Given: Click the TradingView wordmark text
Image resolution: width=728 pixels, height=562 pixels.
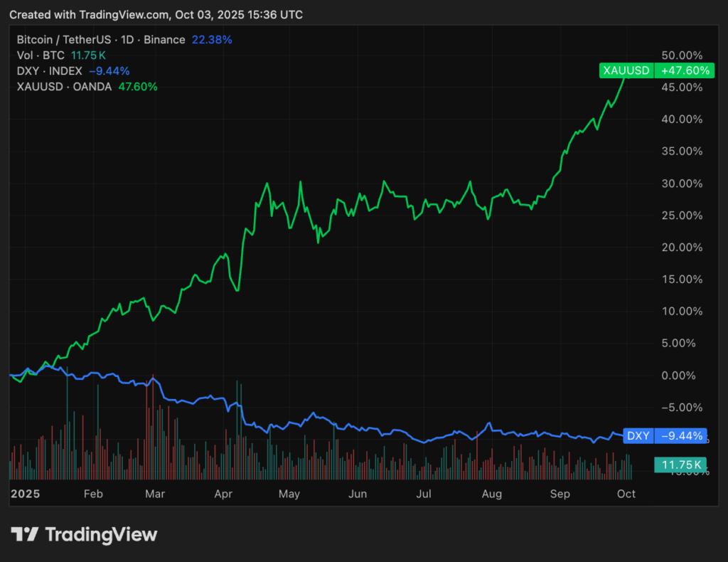Looking at the screenshot, I should click(101, 534).
